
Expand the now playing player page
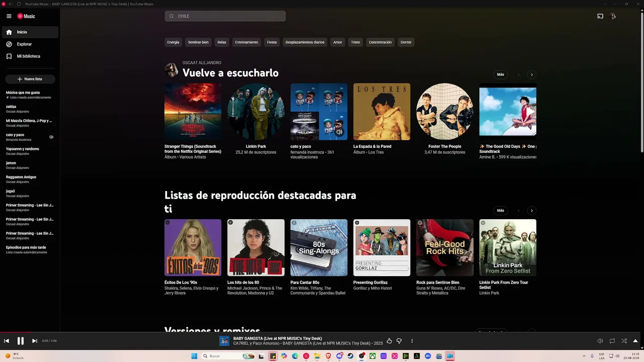click(x=635, y=341)
